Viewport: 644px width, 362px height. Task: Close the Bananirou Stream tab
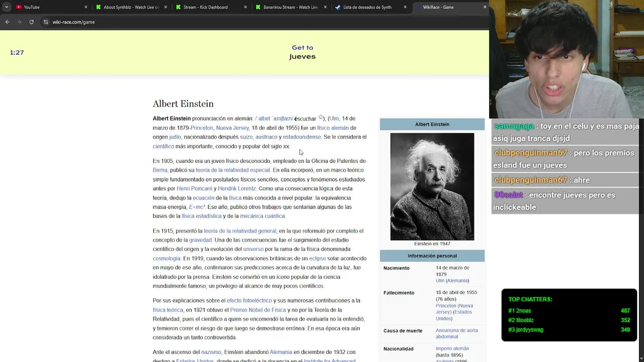pos(325,7)
